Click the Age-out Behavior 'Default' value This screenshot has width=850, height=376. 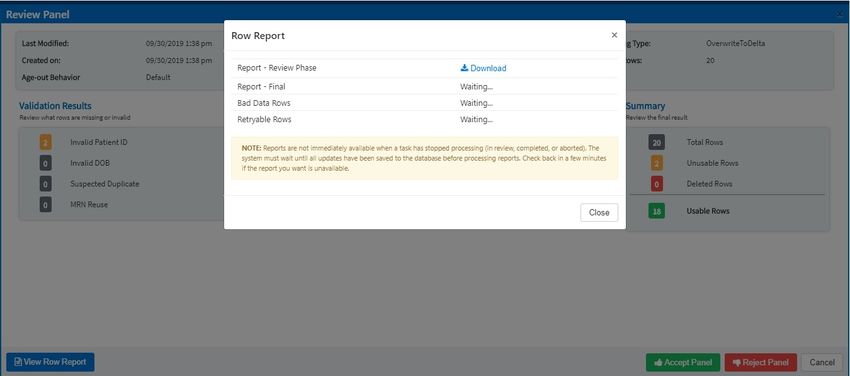click(x=158, y=77)
